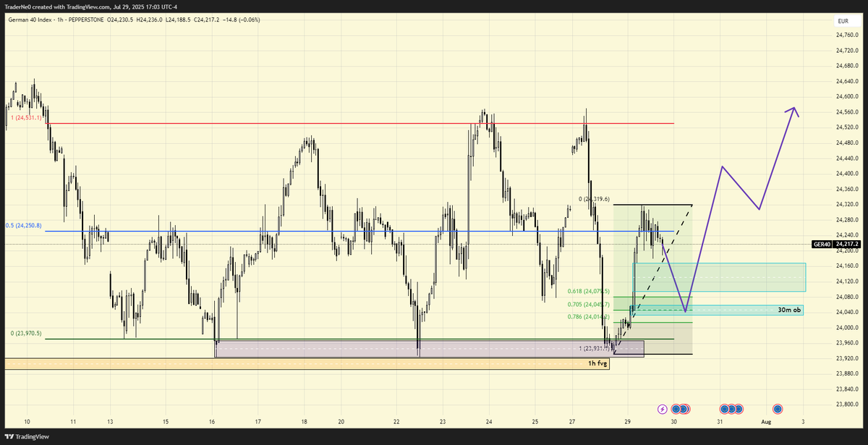Open the first EU event icon after 30

click(677, 409)
